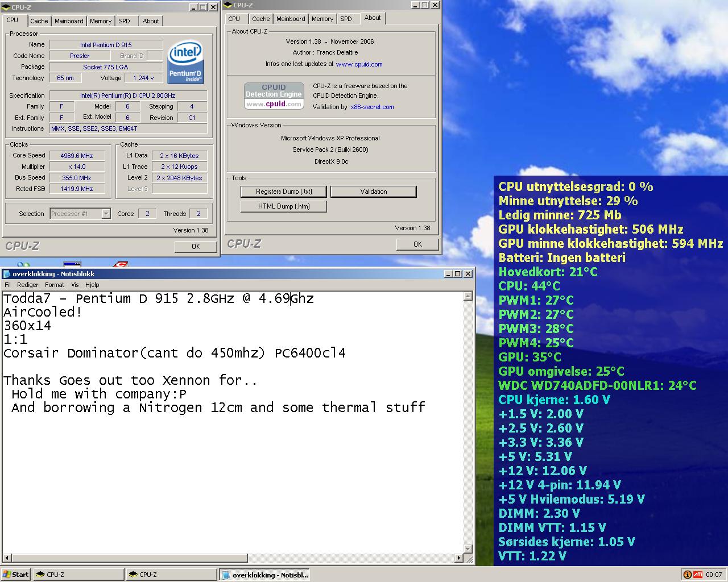728x582 pixels.
Task: Click the CPU-Z icon in the About window title bar
Action: tap(228, 5)
